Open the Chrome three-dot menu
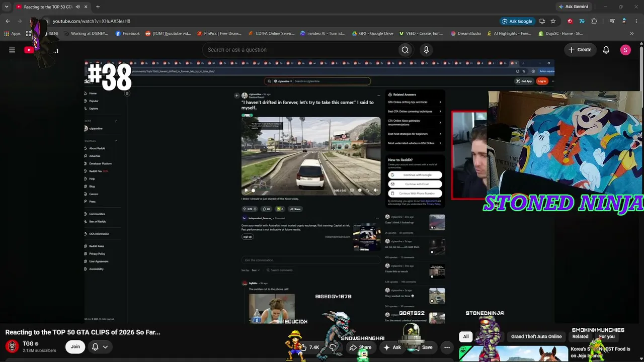Viewport: 644px width, 362px height. click(x=636, y=21)
